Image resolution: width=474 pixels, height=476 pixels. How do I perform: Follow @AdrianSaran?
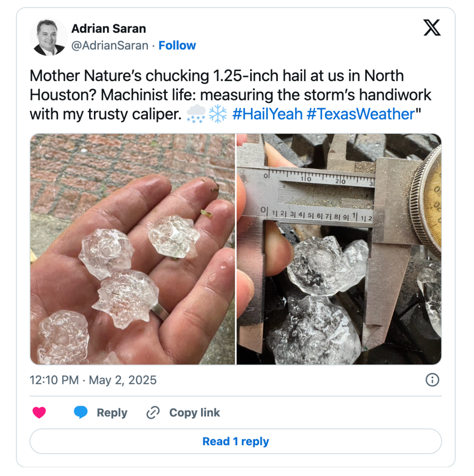tap(177, 46)
